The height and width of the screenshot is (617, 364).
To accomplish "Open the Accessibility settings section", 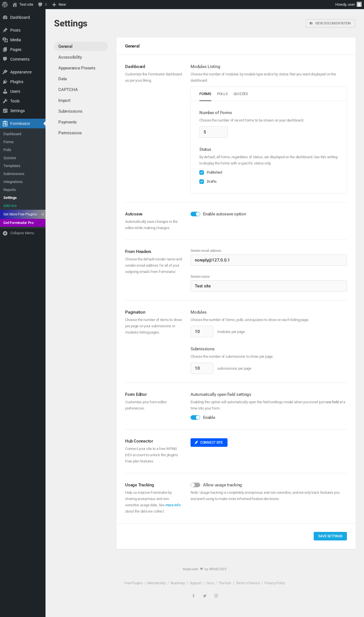I will [70, 57].
